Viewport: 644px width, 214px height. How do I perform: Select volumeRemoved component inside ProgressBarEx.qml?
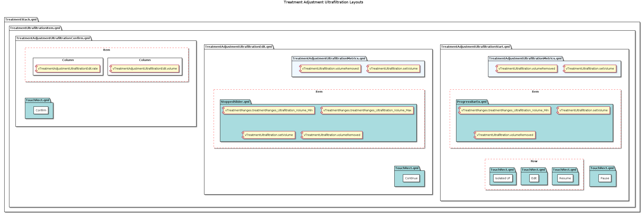point(505,135)
